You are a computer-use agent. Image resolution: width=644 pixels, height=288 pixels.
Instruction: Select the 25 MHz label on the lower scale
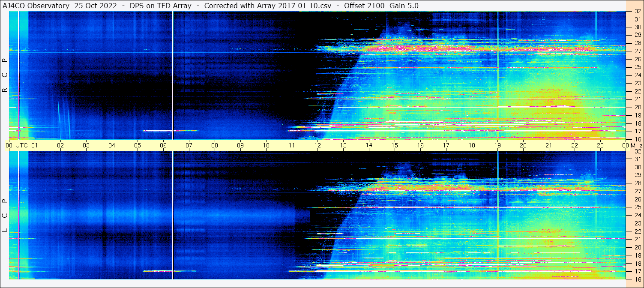[x=637, y=207]
